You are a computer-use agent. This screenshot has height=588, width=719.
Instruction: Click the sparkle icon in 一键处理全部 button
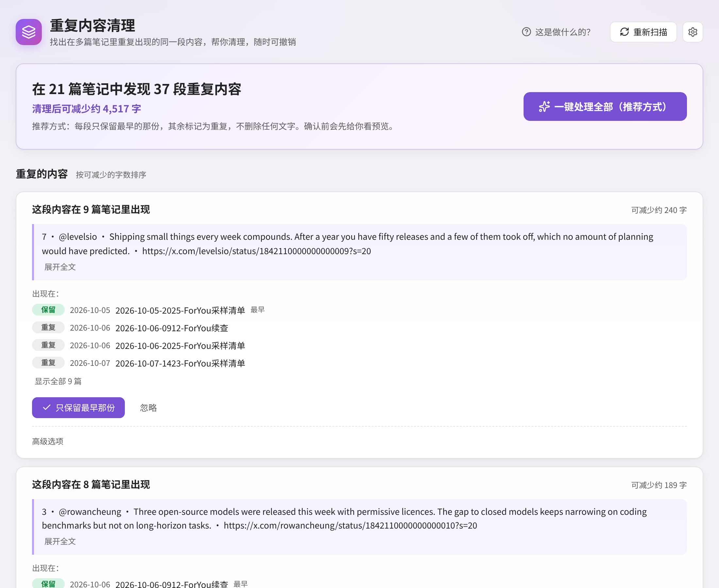(544, 106)
